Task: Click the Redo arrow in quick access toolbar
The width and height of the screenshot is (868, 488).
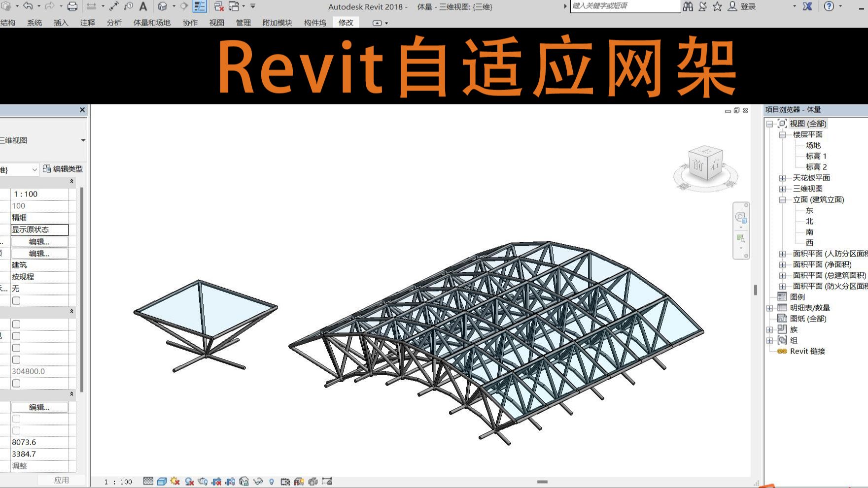Action: tap(49, 6)
